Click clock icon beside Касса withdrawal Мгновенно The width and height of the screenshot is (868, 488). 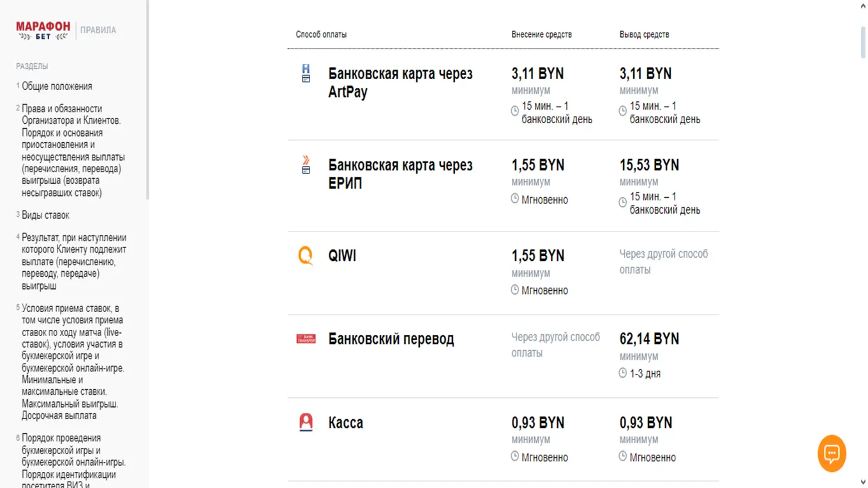[623, 456]
